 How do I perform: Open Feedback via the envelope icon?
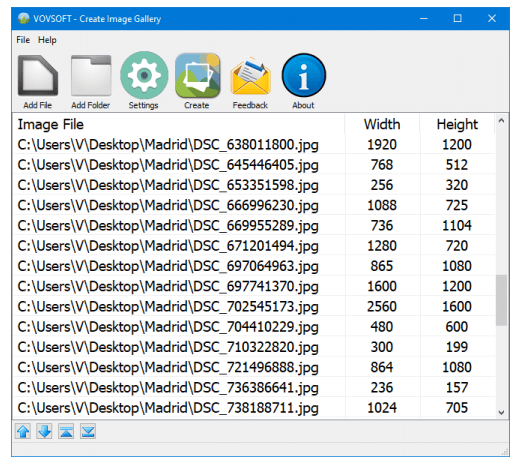(x=250, y=76)
